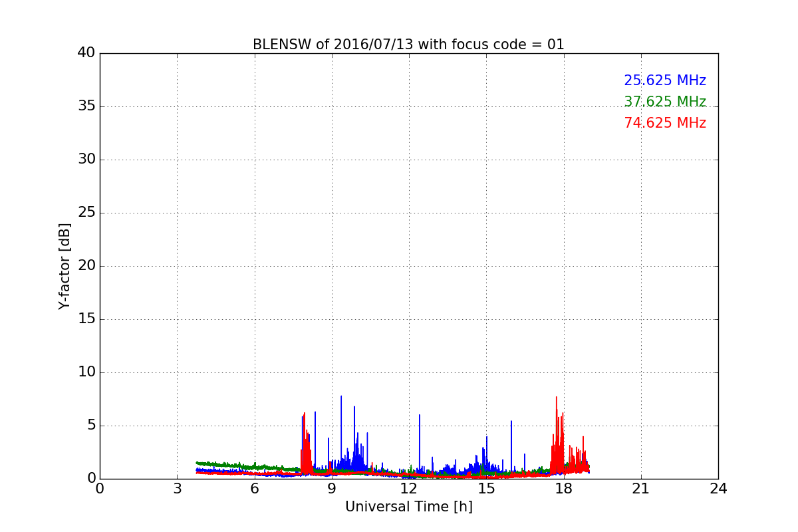Click the x-axis tick label '24'
This screenshot has height=532, width=798.
pos(718,489)
